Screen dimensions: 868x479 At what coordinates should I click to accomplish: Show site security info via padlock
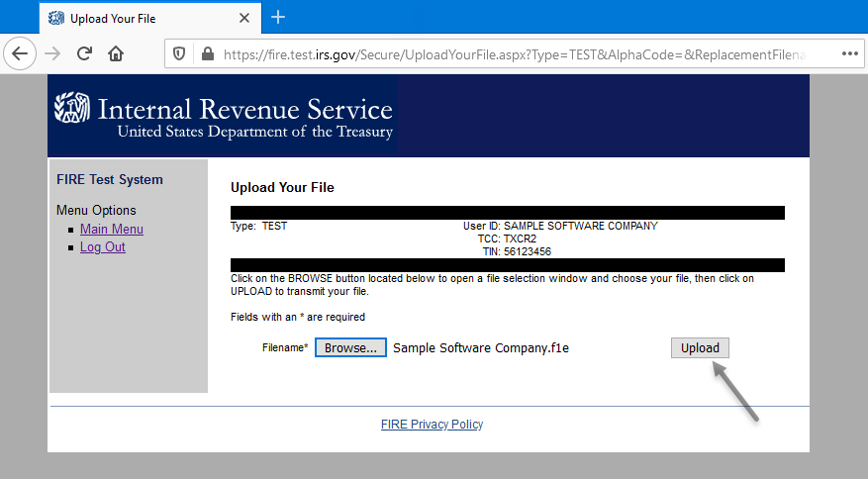pos(206,54)
